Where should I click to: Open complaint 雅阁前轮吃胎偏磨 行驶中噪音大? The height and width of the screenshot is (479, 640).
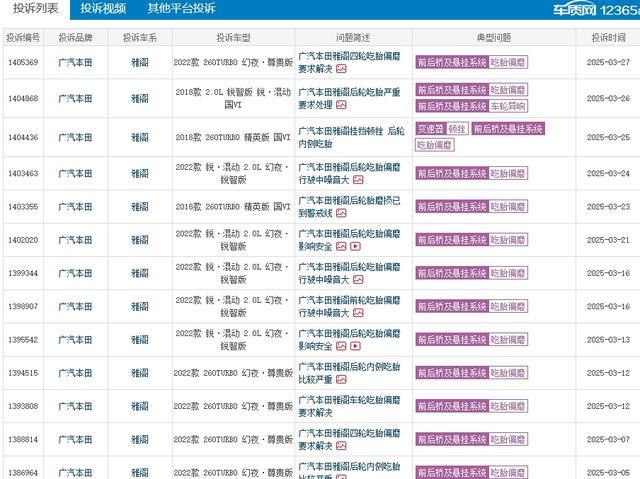pyautogui.click(x=349, y=306)
